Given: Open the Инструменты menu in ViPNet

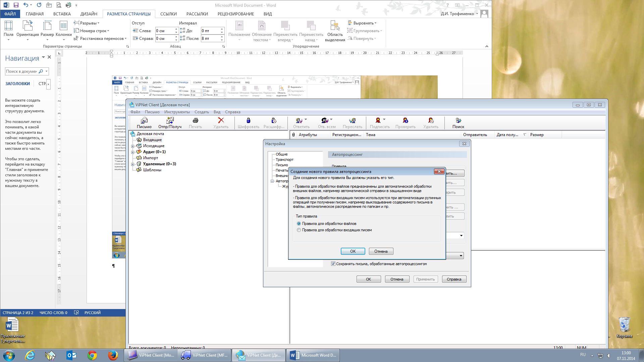Looking at the screenshot, I should point(177,112).
